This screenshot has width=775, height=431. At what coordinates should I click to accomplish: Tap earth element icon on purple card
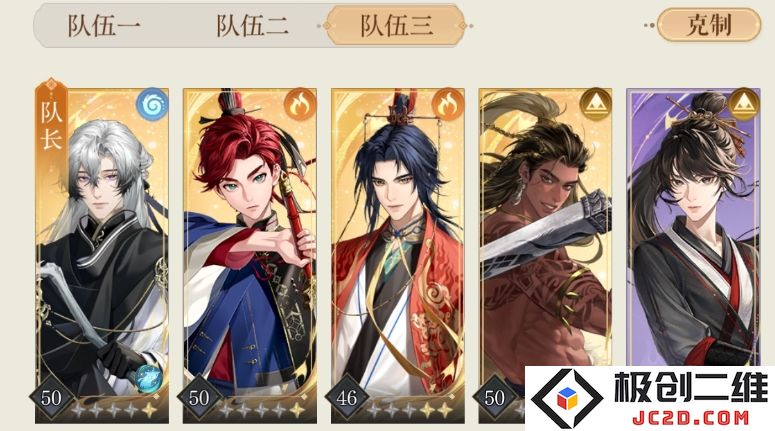744,104
